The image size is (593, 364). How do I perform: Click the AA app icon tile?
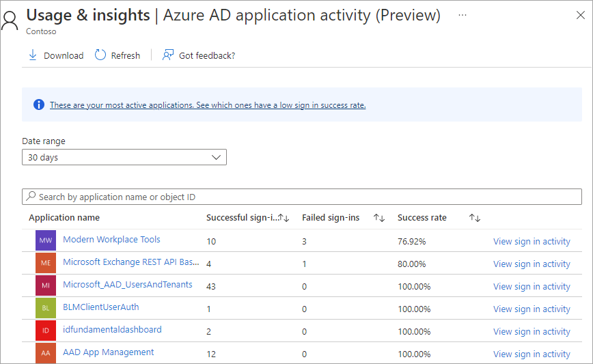[x=46, y=353]
